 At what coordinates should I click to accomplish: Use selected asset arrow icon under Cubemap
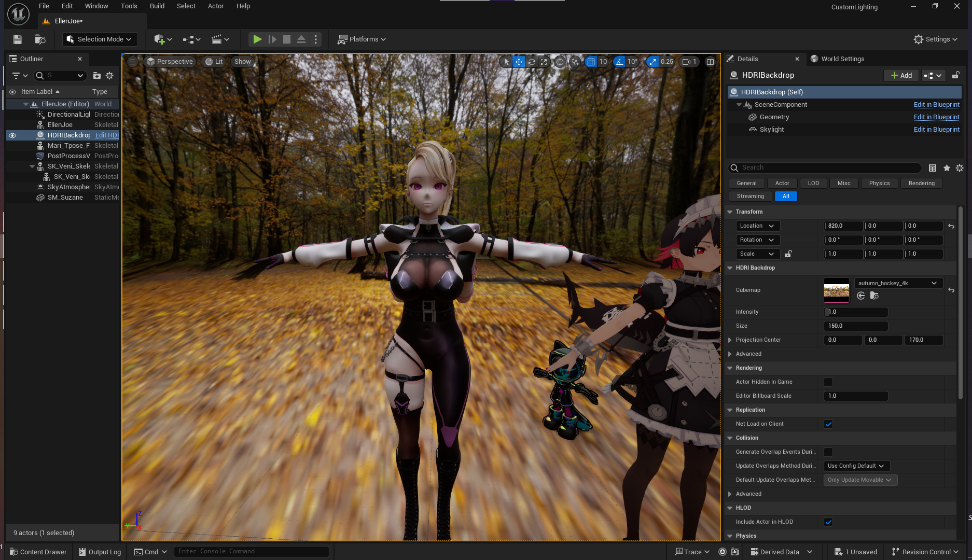click(x=861, y=296)
